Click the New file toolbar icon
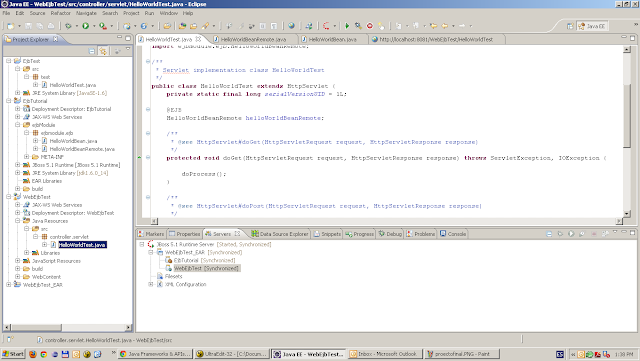This screenshot has width=640, height=361. click(10, 26)
